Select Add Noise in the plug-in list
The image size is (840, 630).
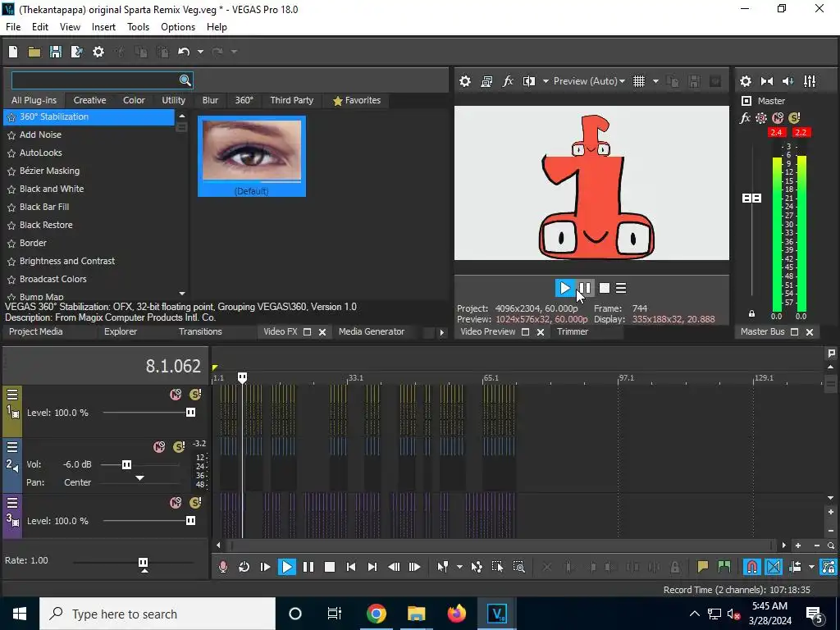[40, 135]
